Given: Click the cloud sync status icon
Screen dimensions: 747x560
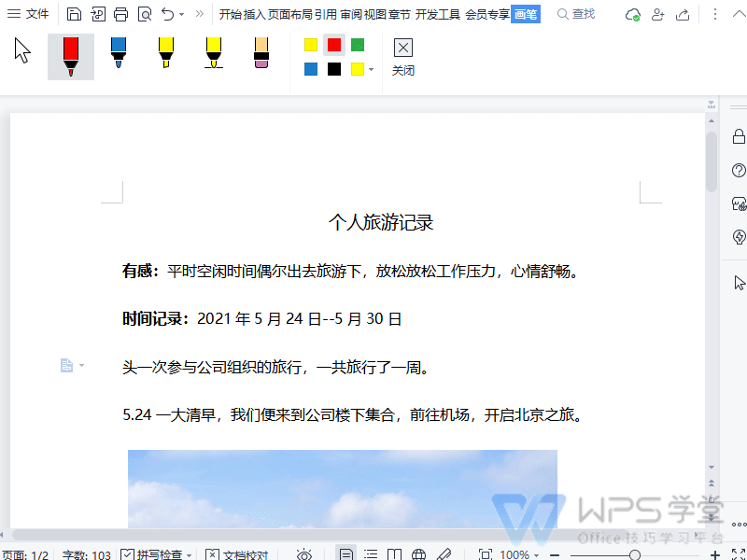Looking at the screenshot, I should (633, 15).
